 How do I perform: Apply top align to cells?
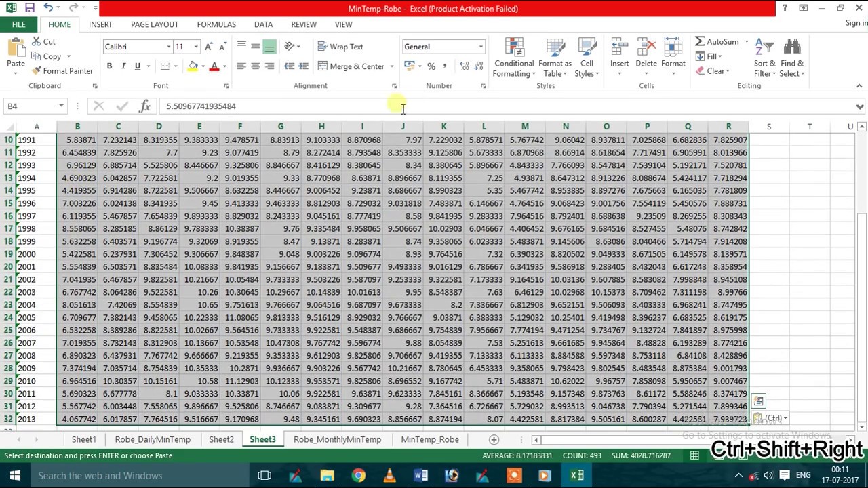pyautogui.click(x=241, y=47)
